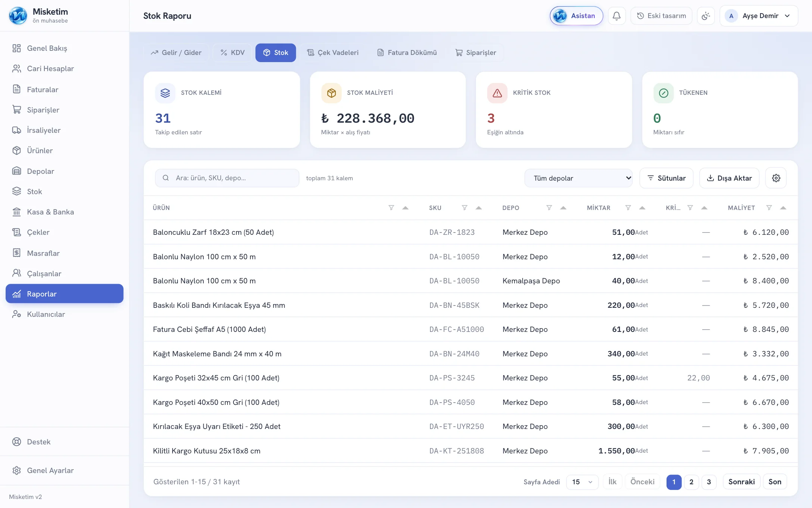
Task: Click the Kritik Stok warning icon
Action: coord(497,93)
